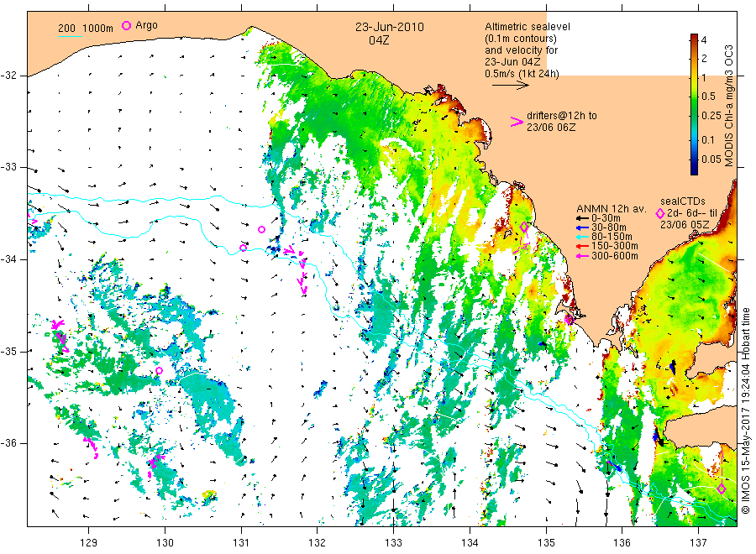Click the blue 30-80m legend arrow

tap(583, 227)
